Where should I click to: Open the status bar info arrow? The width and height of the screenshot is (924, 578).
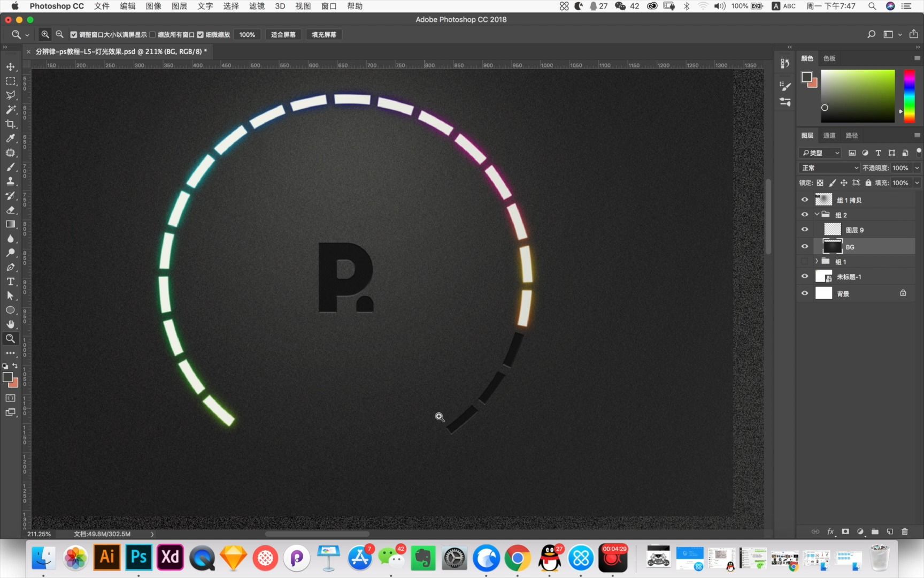pyautogui.click(x=152, y=534)
